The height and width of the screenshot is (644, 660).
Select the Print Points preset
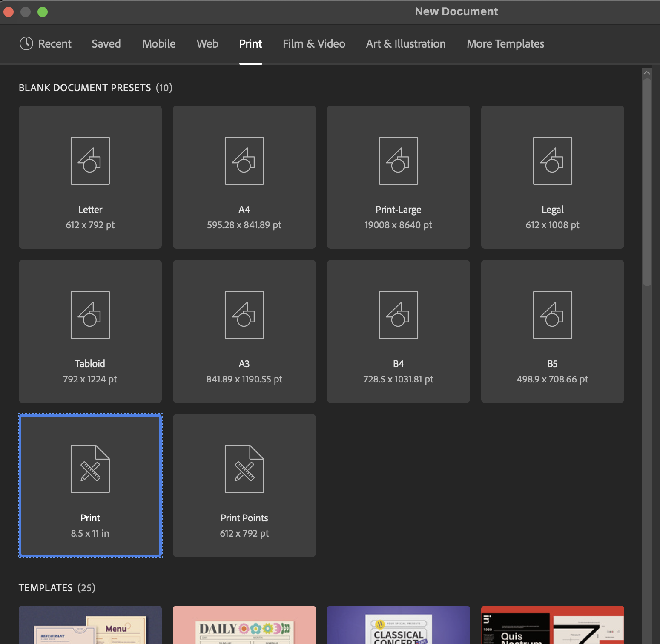[x=244, y=485]
